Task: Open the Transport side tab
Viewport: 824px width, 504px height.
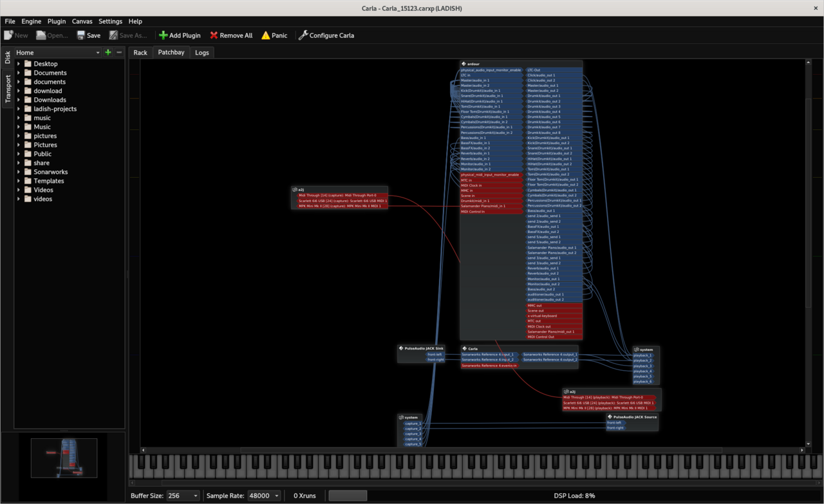Action: pyautogui.click(x=8, y=89)
